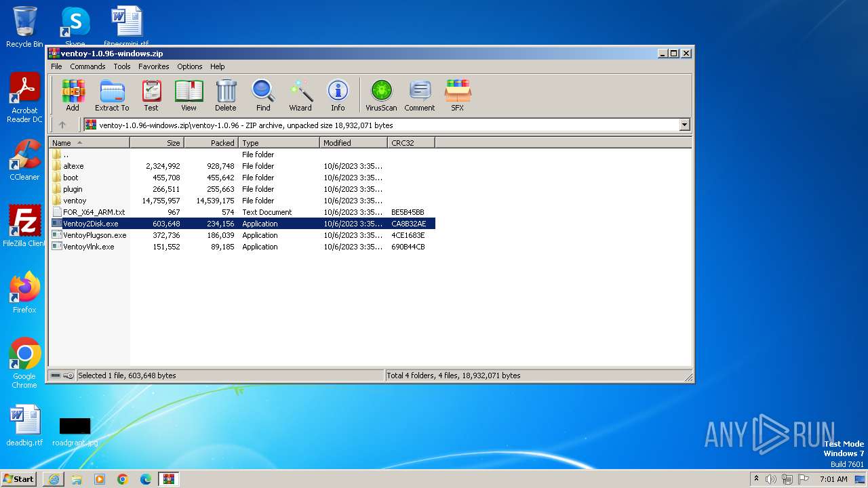The image size is (868, 488).
Task: Open fitnessmini.rtf desktop file
Action: pyautogui.click(x=126, y=27)
